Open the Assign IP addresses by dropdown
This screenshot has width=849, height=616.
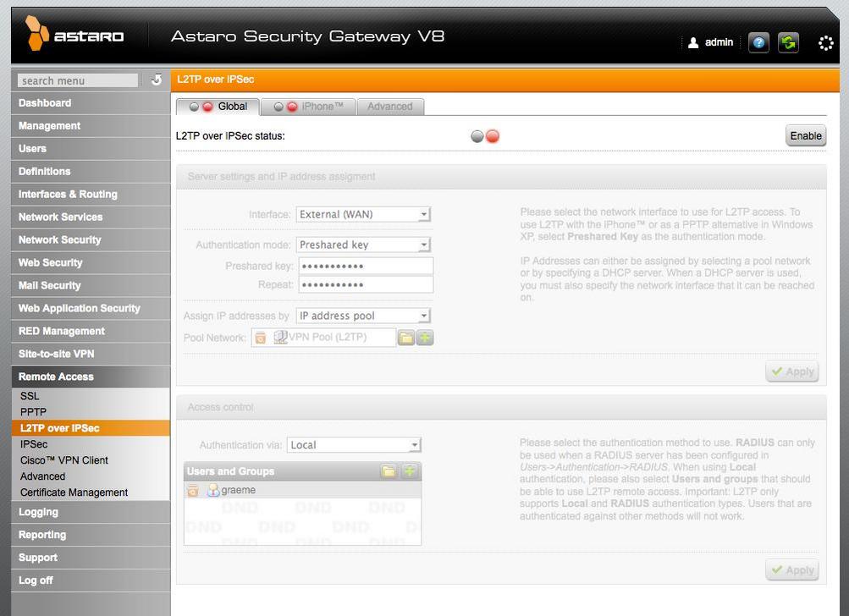click(363, 316)
